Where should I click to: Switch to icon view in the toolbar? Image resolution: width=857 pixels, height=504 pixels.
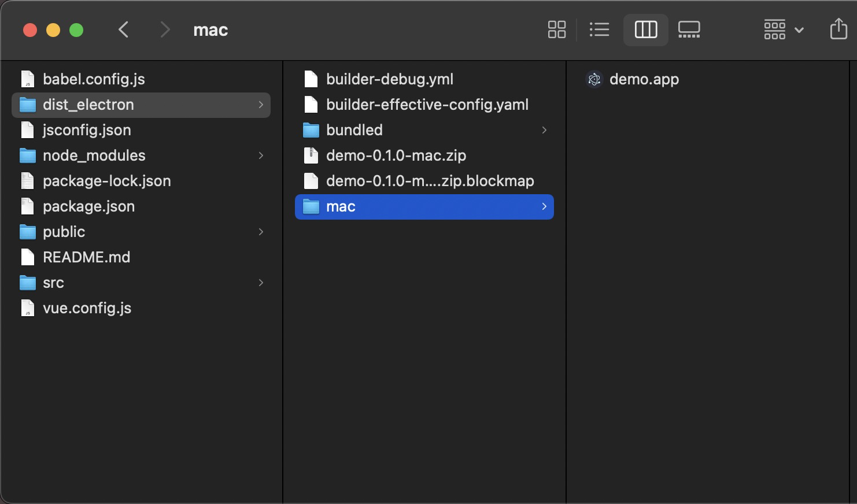[556, 29]
